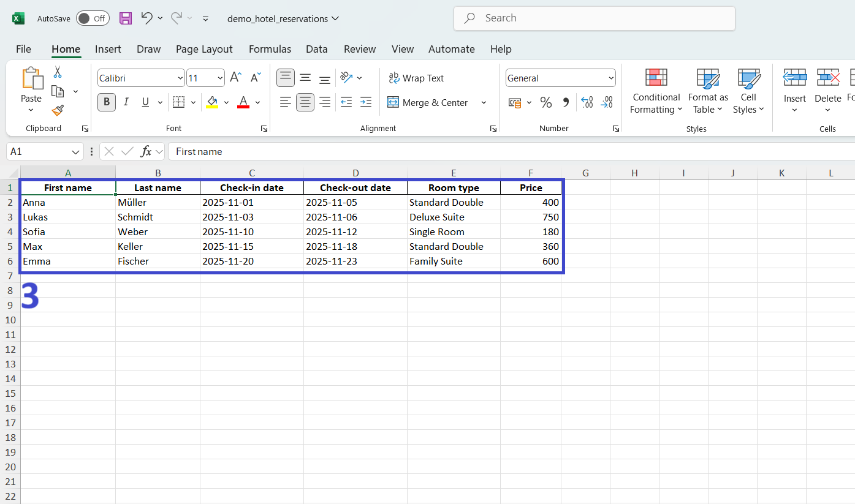The width and height of the screenshot is (855, 504).
Task: Toggle Wrap Text option
Action: pyautogui.click(x=416, y=78)
